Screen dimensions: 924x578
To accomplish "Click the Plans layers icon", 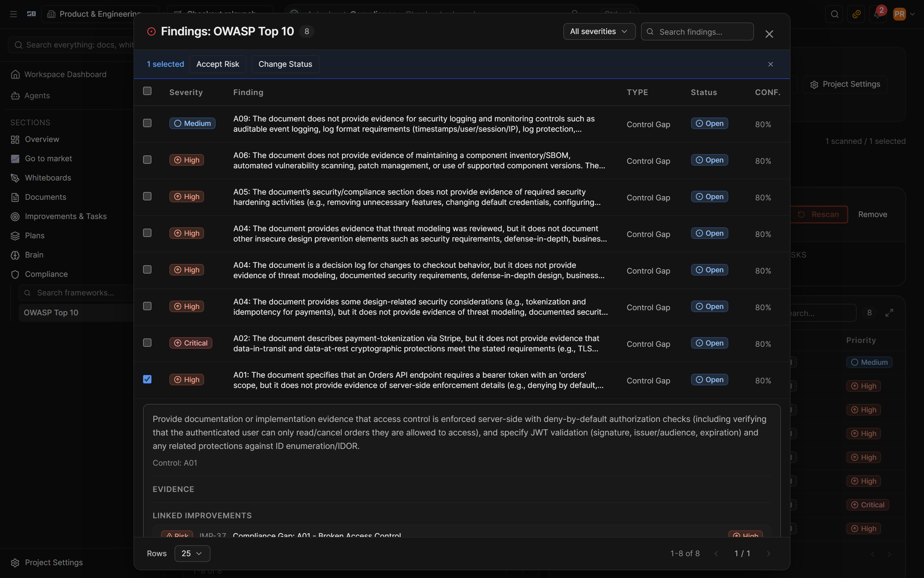I will coord(15,236).
